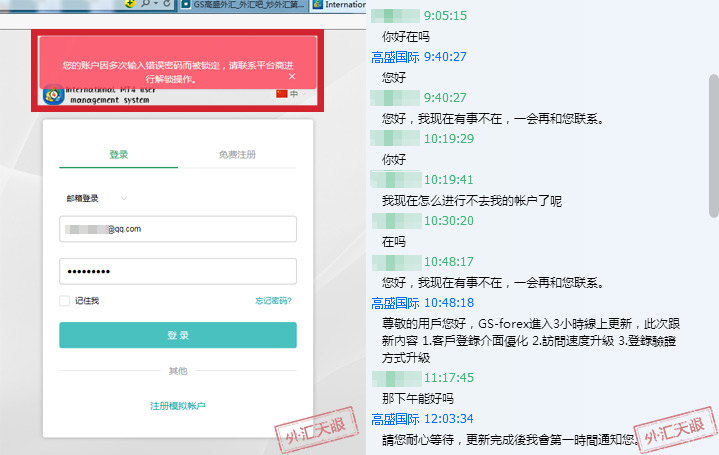Switch to the International browser tab
The height and width of the screenshot is (455, 719).
[338, 5]
